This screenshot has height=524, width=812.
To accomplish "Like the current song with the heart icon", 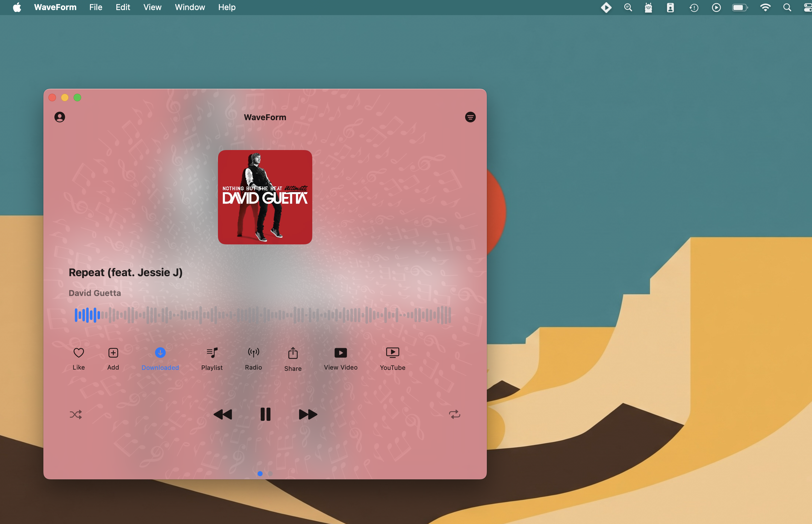I will click(x=79, y=353).
